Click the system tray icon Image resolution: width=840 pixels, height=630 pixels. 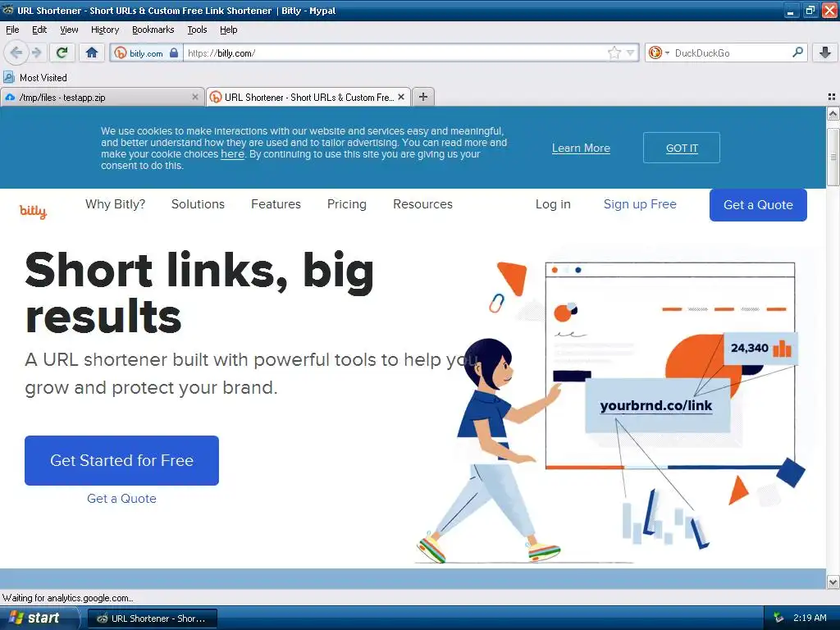pyautogui.click(x=778, y=618)
